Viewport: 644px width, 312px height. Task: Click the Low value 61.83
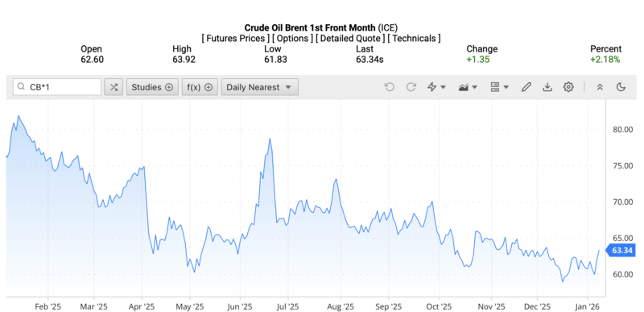pos(275,60)
